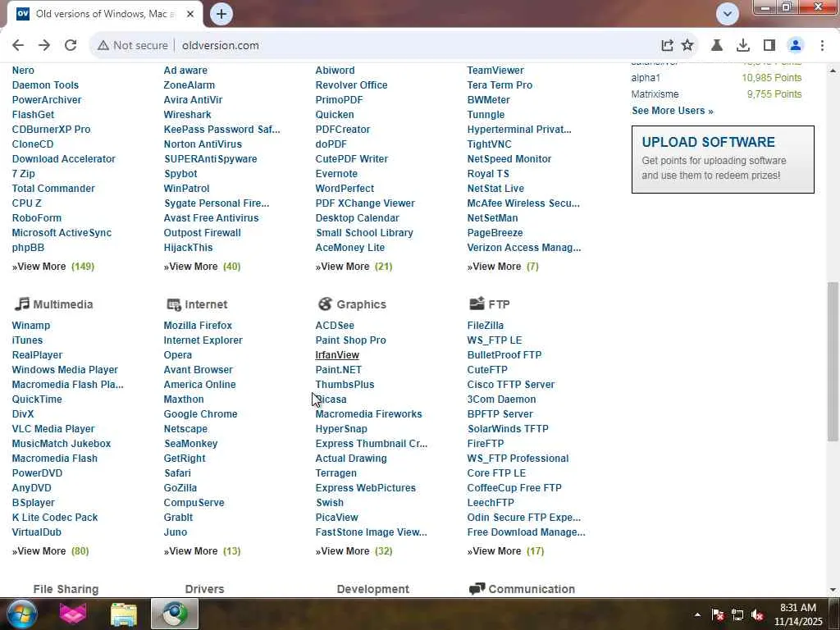Open Windows Explorer from taskbar
This screenshot has height=630, width=840.
124,614
